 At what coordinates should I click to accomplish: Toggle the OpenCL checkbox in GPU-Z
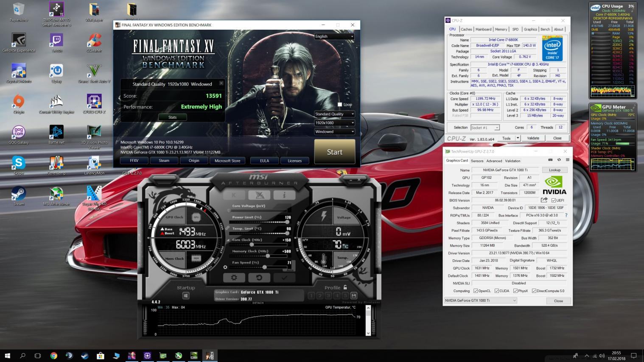(475, 291)
